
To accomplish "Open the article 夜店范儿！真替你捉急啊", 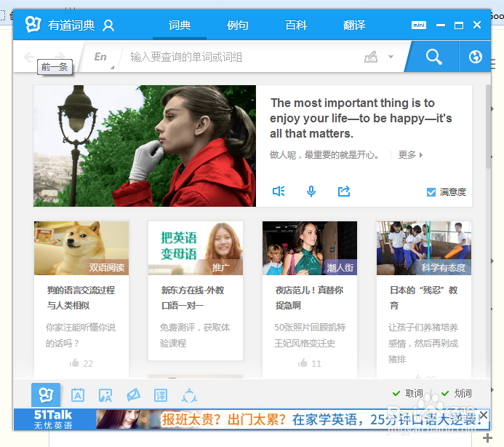I will (309, 298).
